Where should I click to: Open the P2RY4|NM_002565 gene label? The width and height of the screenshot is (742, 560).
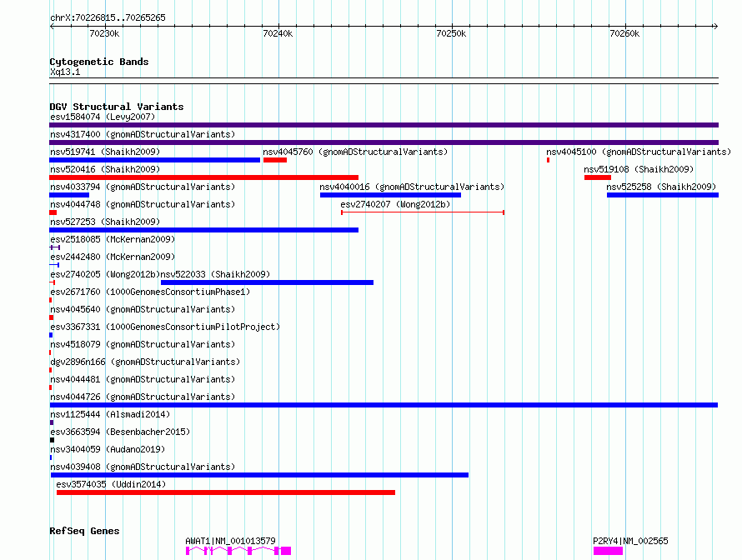point(630,541)
